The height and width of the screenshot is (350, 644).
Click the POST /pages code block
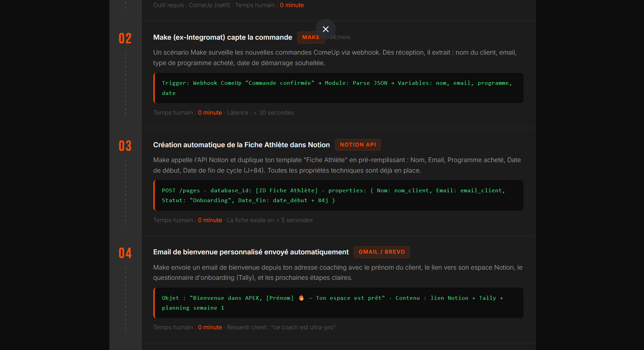pyautogui.click(x=338, y=195)
